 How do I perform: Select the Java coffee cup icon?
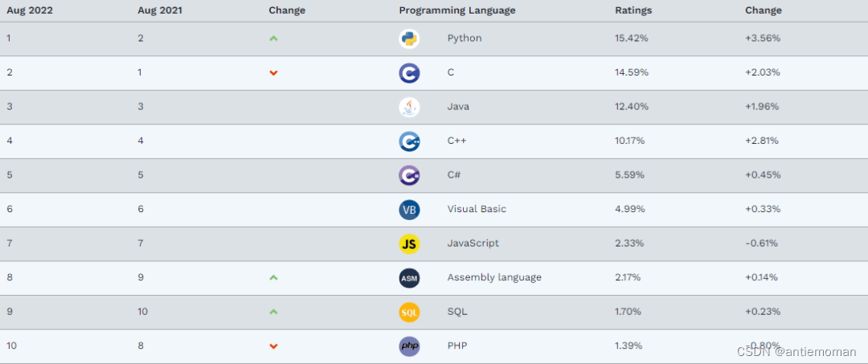(x=409, y=107)
